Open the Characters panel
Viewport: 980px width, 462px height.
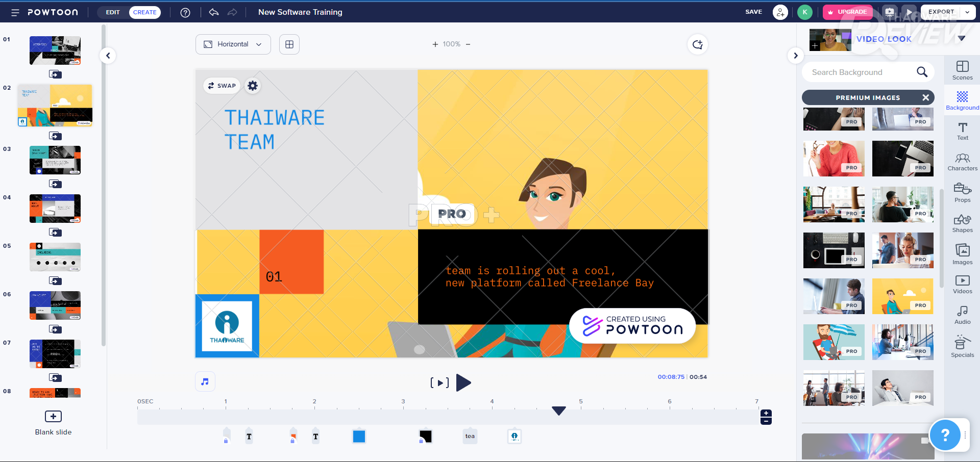pyautogui.click(x=962, y=162)
